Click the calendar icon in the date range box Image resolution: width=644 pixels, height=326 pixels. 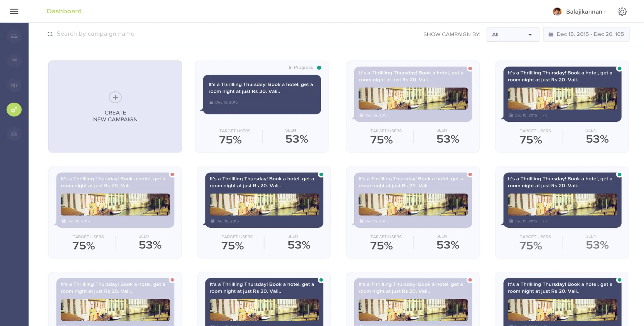(x=551, y=34)
